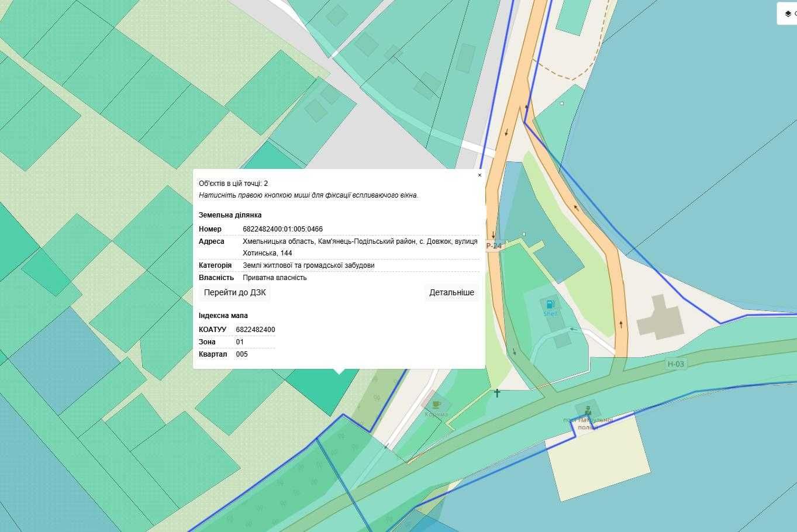Image resolution: width=797 pixels, height=532 pixels.
Task: Select cadastral number 6822482400:01:005:0466
Action: [x=282, y=229]
